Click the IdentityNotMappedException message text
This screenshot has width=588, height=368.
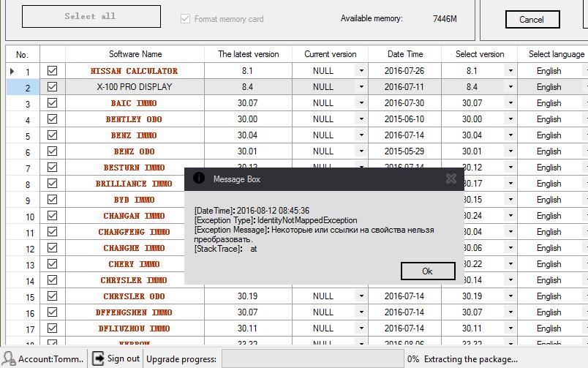point(307,220)
